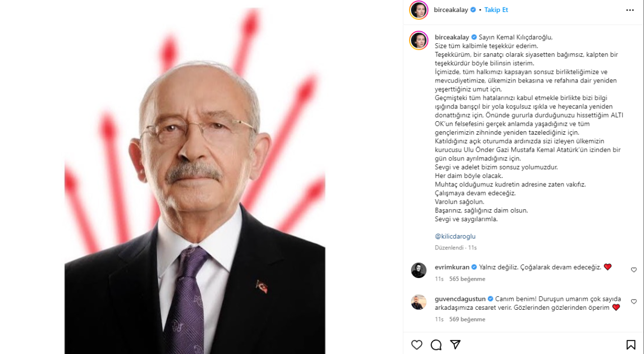Open the three-dot more options menu
The image size is (644, 354).
tap(630, 10)
